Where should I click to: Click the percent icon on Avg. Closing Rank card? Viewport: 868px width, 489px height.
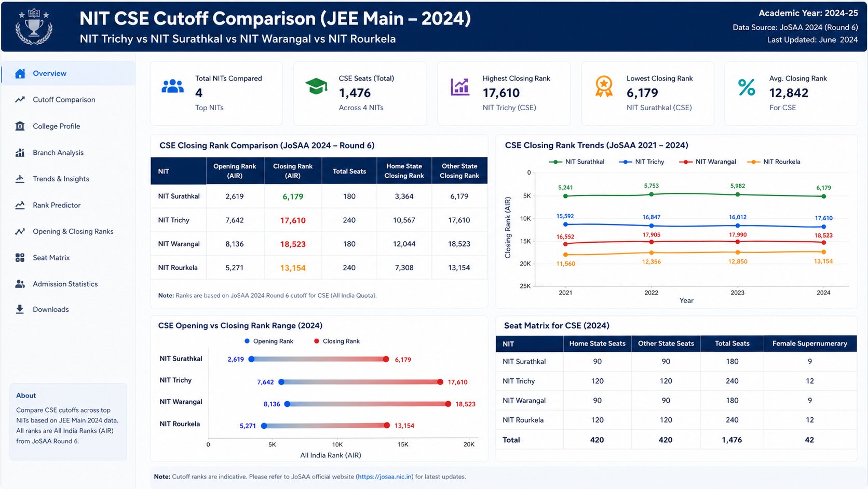point(747,87)
